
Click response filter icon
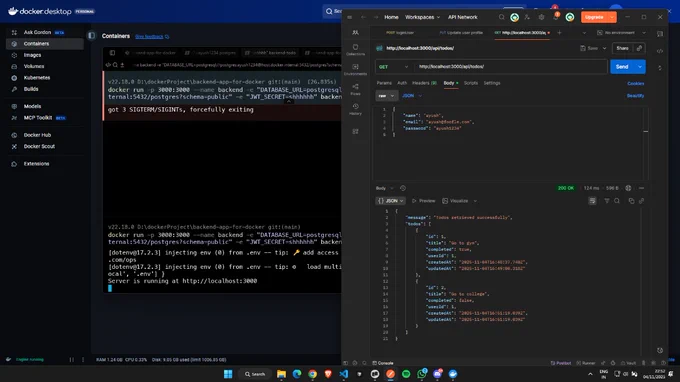pos(607,201)
